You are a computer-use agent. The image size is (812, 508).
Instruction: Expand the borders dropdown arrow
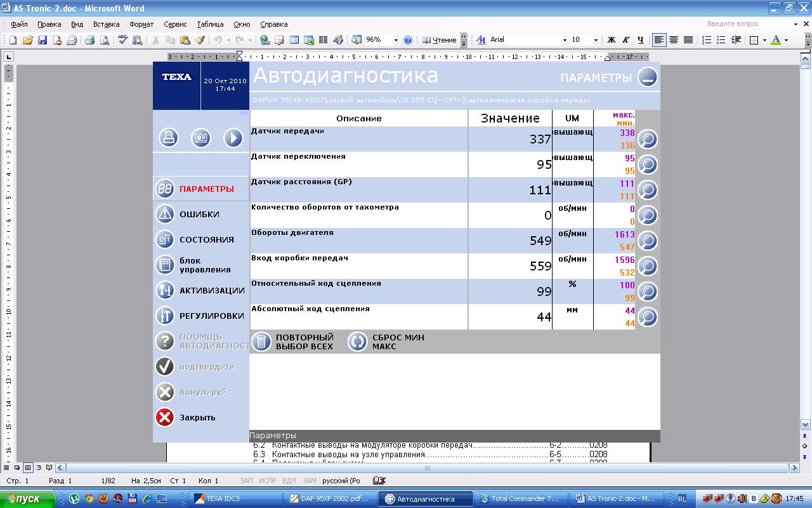coord(764,40)
